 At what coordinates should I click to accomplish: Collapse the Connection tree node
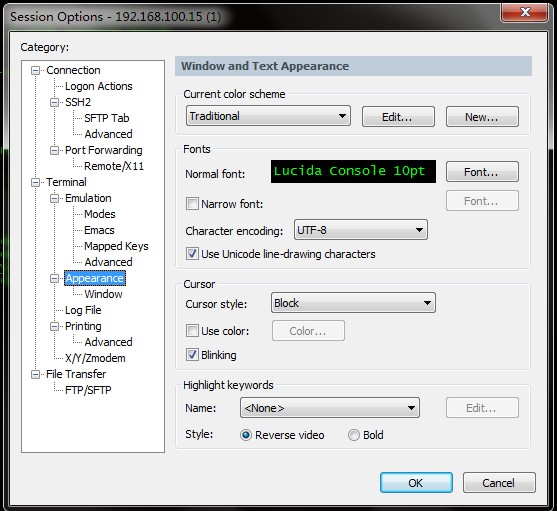click(x=35, y=70)
